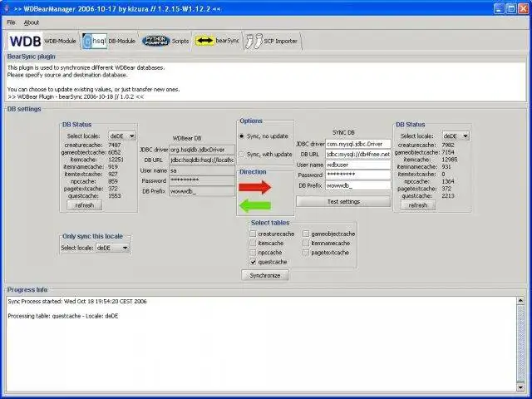This screenshot has height=399, width=532.
Task: Click the WDBear DB Prefix field
Action: tap(202, 191)
